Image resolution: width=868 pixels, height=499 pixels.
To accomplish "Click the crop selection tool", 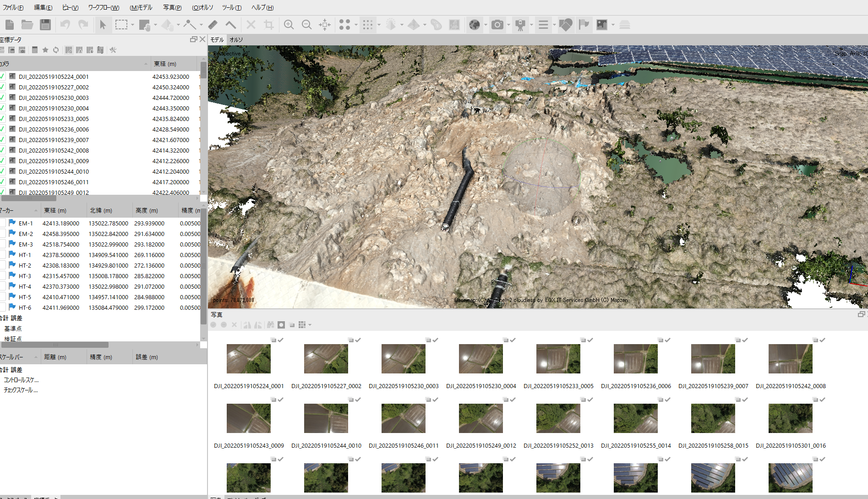I will pyautogui.click(x=269, y=25).
